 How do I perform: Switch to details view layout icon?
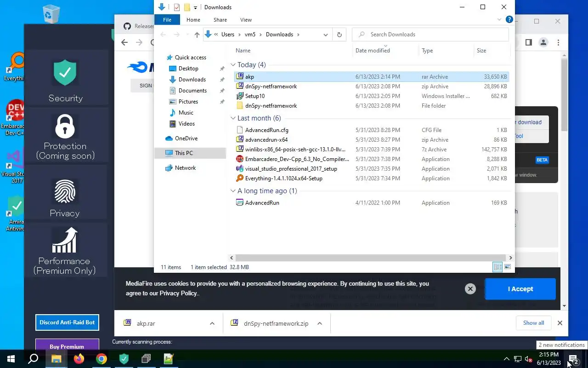coord(498,267)
